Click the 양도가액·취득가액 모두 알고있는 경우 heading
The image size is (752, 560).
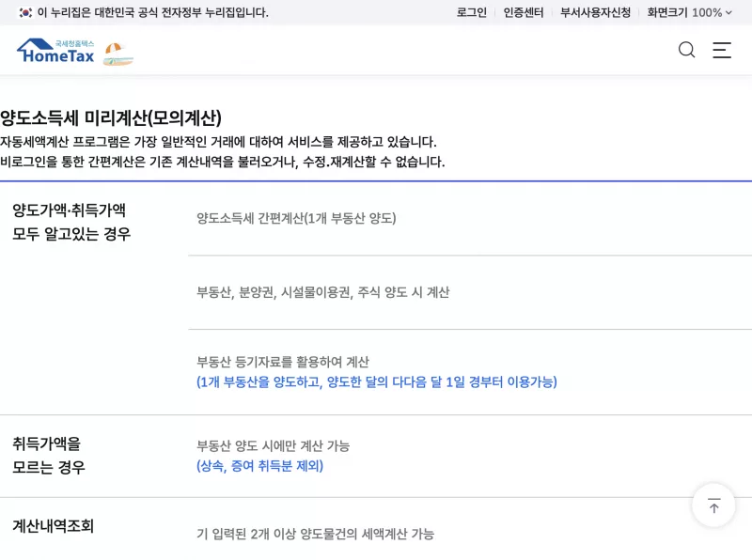coord(71,222)
